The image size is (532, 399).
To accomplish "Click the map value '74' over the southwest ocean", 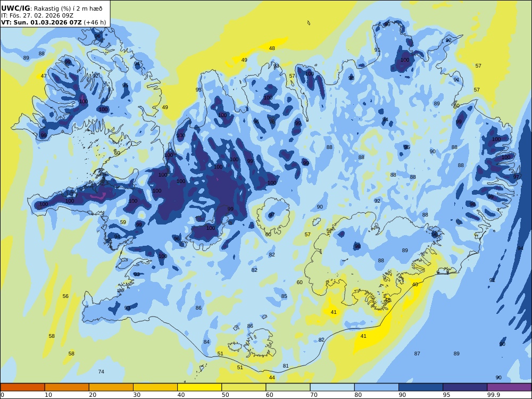I will (x=101, y=372).
